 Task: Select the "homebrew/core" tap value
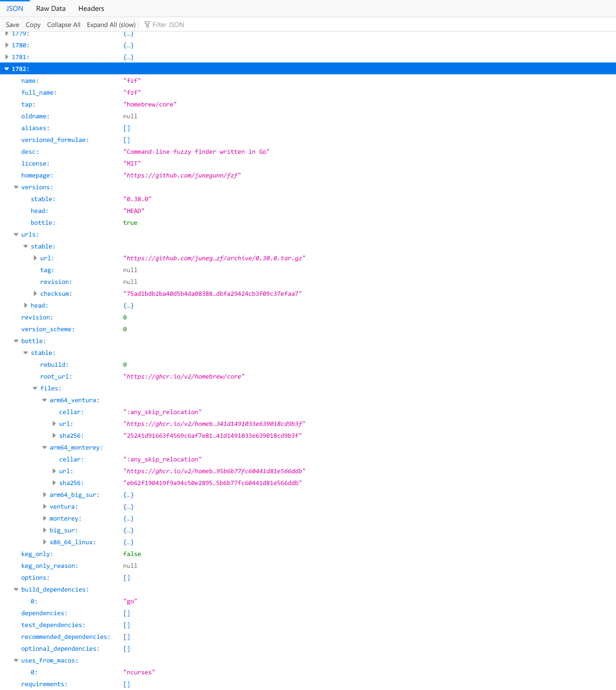(x=150, y=104)
